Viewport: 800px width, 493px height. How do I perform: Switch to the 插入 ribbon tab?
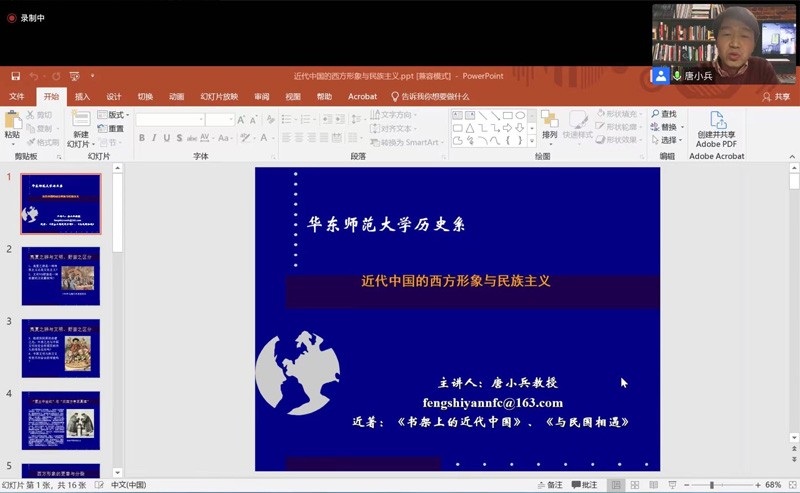tap(82, 96)
